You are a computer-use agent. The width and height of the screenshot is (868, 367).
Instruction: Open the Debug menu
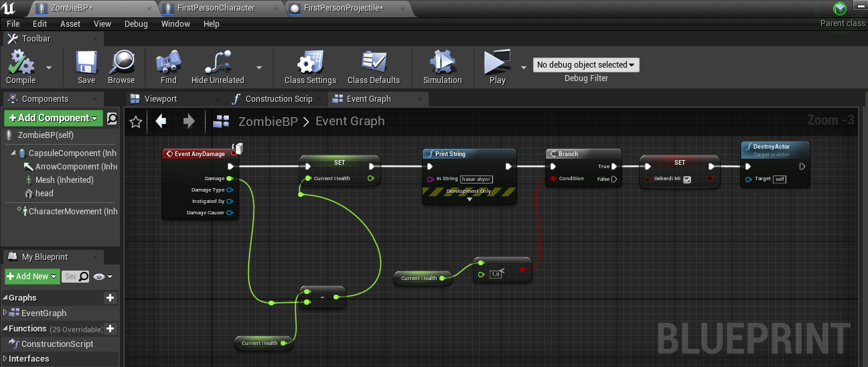136,23
